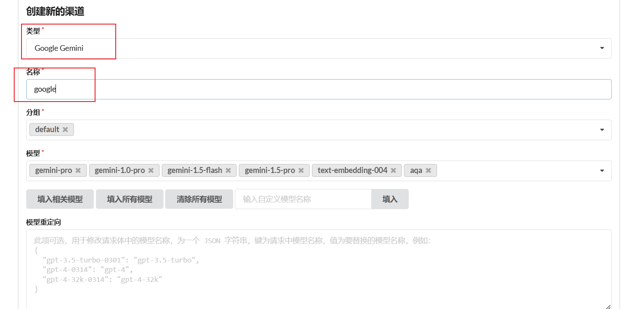
Task: Click the 填入相关模型 button
Action: (60, 199)
